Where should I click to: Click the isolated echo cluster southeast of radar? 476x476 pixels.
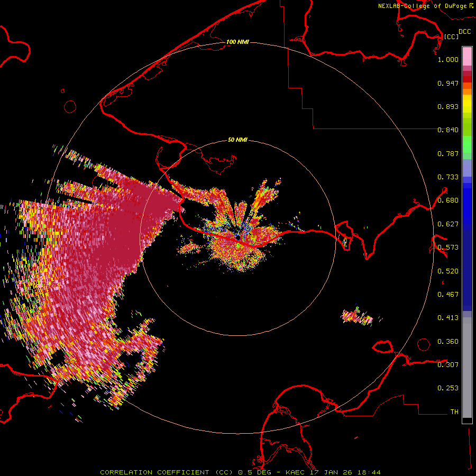(x=358, y=317)
